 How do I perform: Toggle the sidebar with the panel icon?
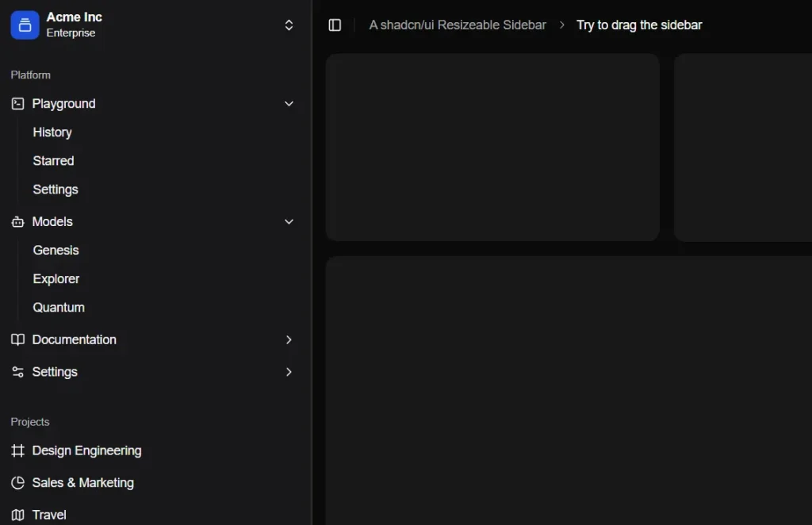coord(335,25)
